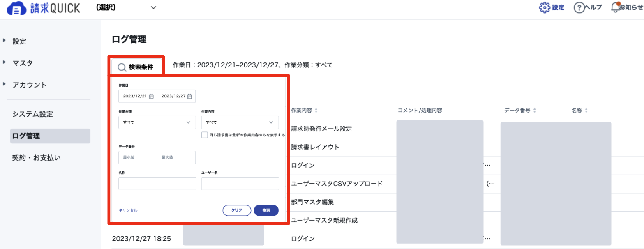Image resolution: width=644 pixels, height=249 pixels.
Task: Select ログ管理 in sidebar
Action: click(50, 136)
